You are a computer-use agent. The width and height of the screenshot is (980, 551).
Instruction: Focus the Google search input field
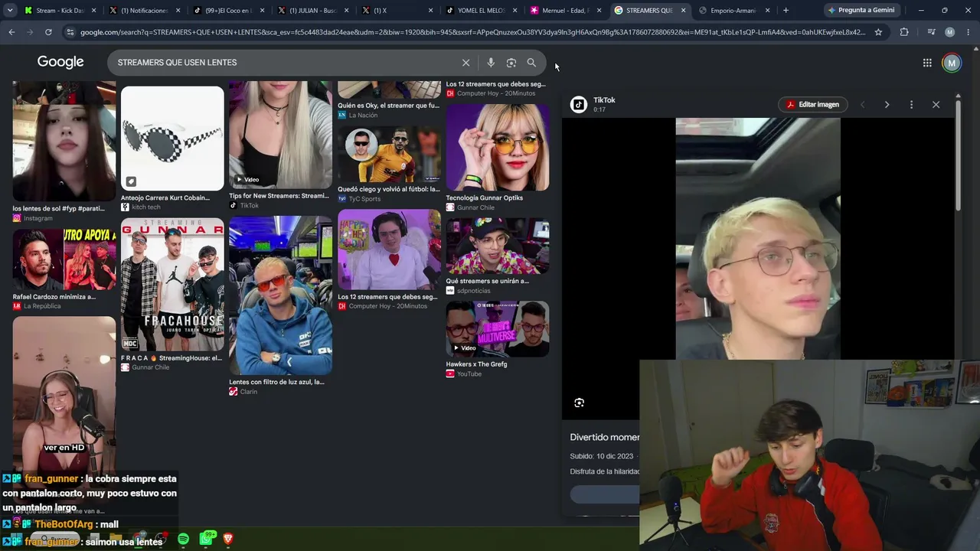tap(284, 63)
